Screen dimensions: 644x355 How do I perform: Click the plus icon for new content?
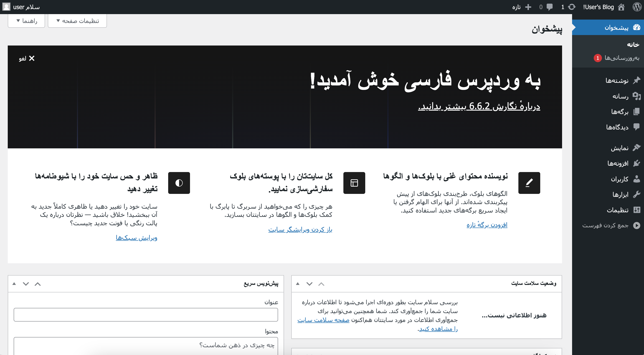528,7
